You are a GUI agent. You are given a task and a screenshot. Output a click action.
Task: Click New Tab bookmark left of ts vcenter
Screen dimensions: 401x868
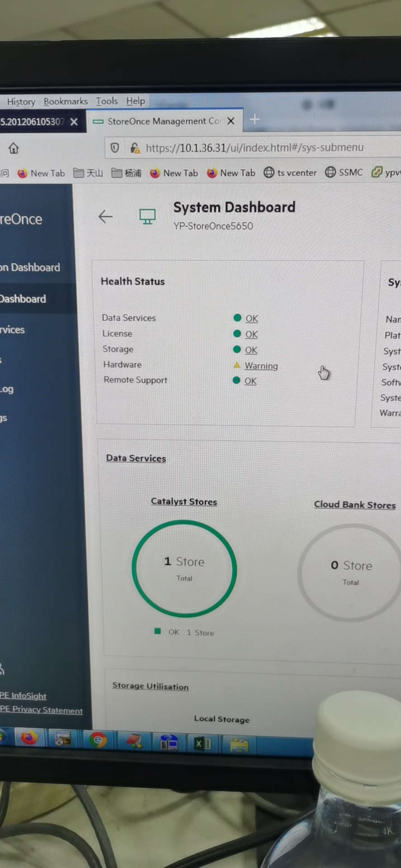point(231,173)
